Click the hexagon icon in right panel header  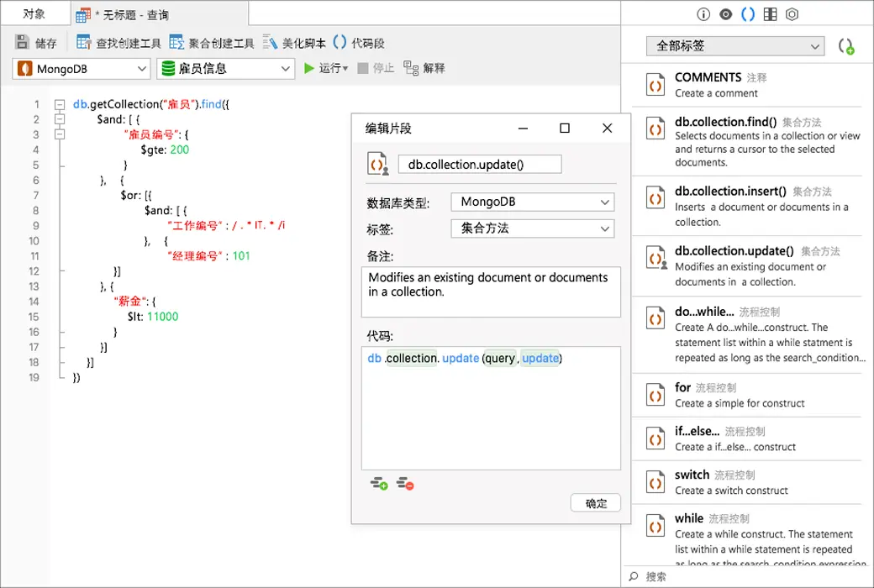[792, 14]
